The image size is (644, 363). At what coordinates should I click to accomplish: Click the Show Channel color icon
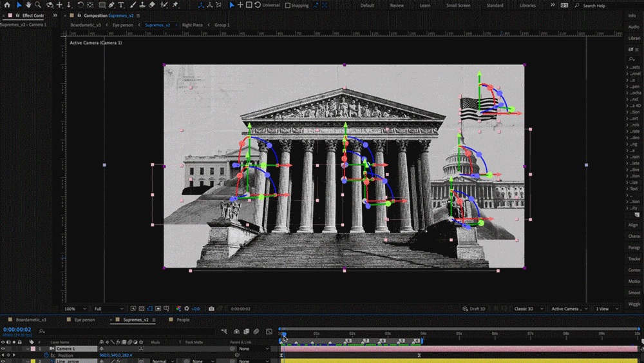click(178, 309)
